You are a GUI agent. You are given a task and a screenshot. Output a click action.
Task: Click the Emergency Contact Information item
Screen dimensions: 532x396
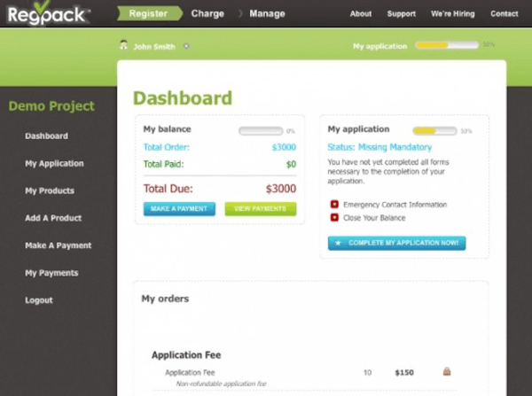pyautogui.click(x=395, y=205)
